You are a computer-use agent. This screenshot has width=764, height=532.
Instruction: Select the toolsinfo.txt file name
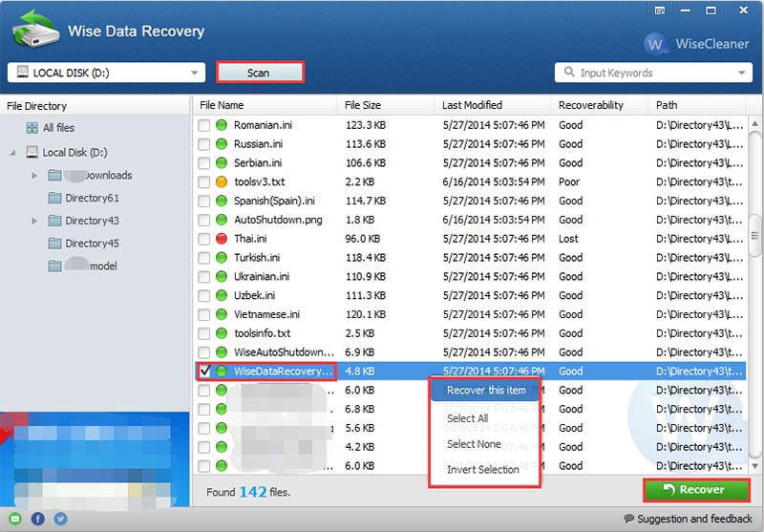[262, 333]
